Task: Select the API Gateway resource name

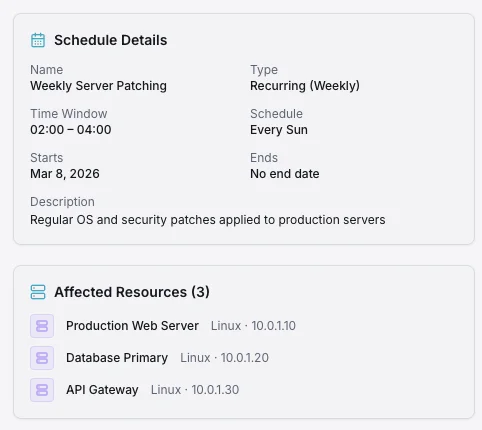Action: tap(102, 390)
